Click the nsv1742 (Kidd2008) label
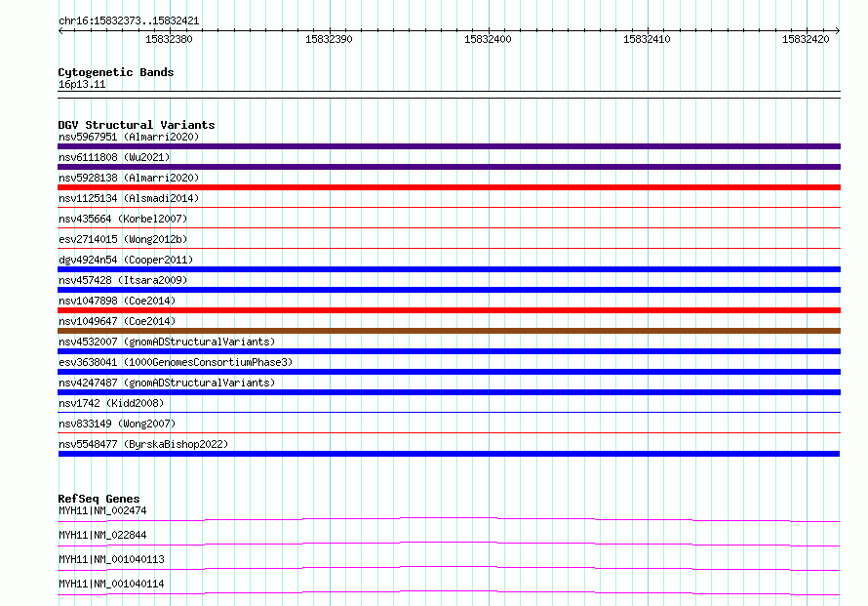Screen dimensions: 868x606 pos(111,403)
